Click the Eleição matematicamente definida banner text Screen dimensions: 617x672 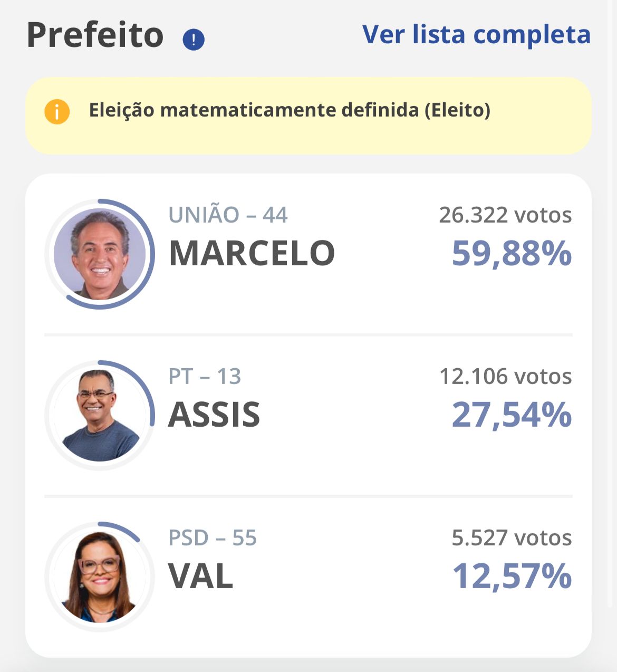(x=290, y=110)
